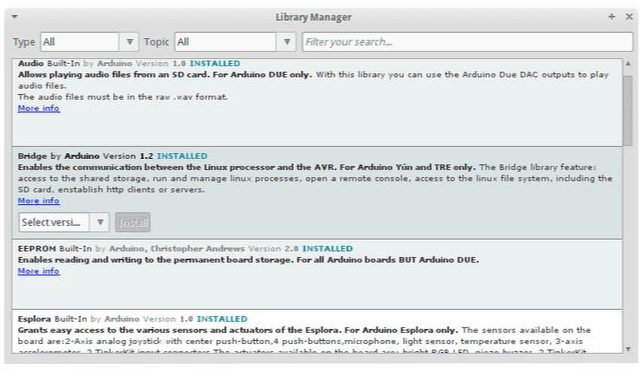Viewport: 644px width, 369px height.
Task: Click text 'The audio files must be in the raw .wav format'
Action: coord(122,97)
